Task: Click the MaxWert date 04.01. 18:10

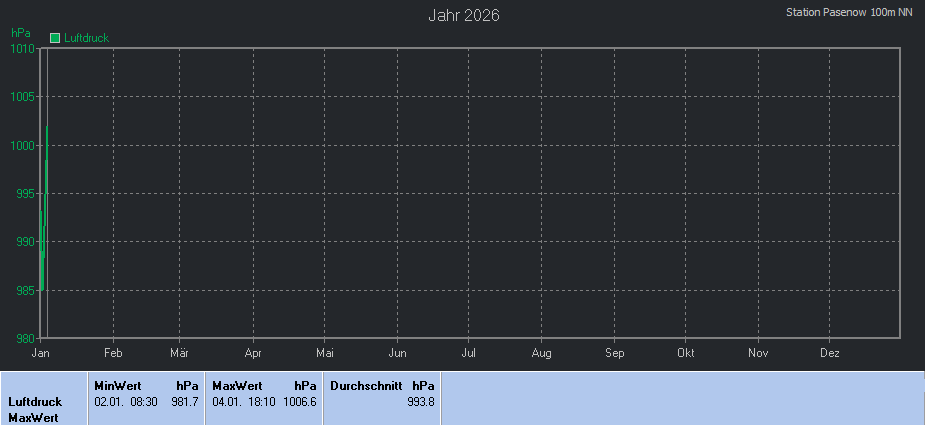Action: tap(240, 401)
